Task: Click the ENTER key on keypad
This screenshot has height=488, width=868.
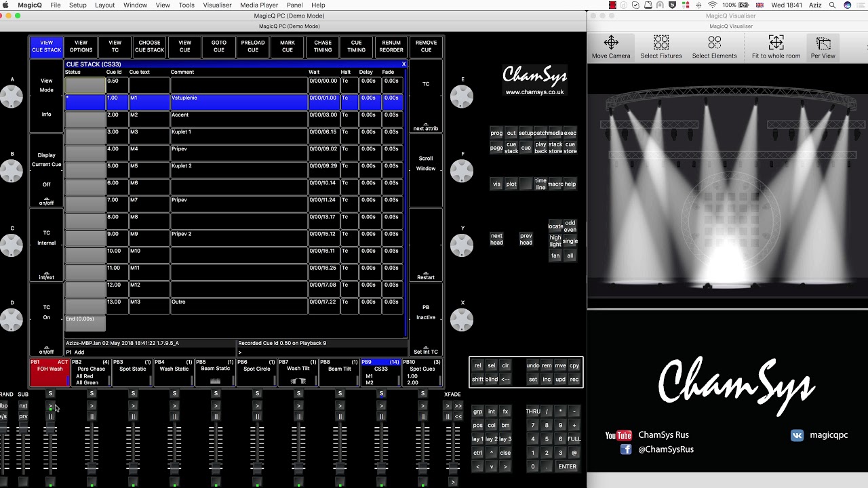Action: click(567, 466)
